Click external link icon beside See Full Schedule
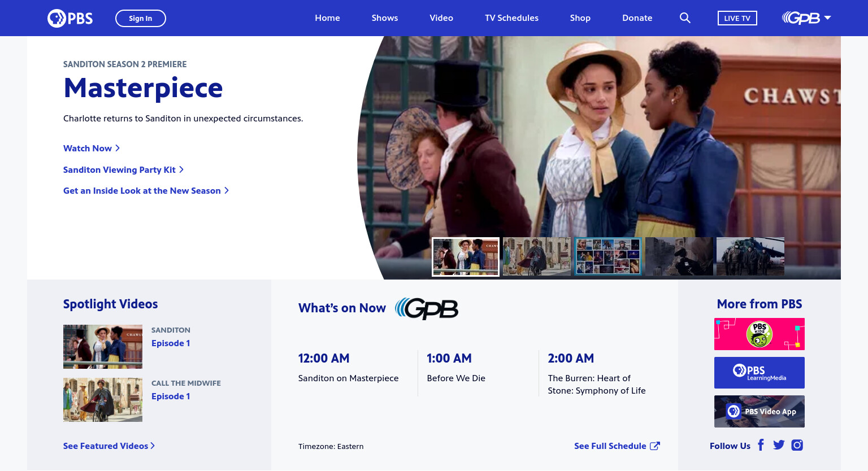 pos(655,446)
